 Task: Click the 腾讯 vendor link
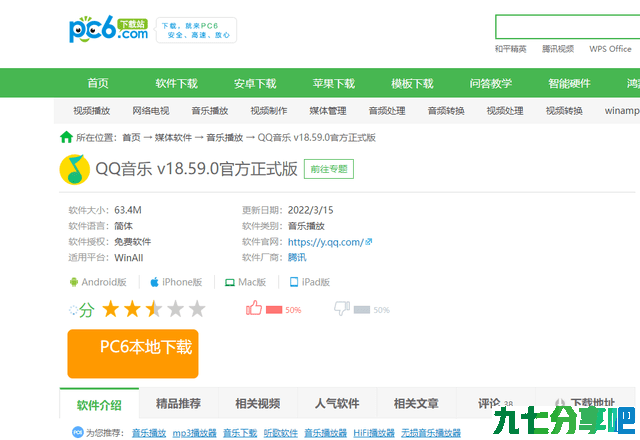click(297, 258)
